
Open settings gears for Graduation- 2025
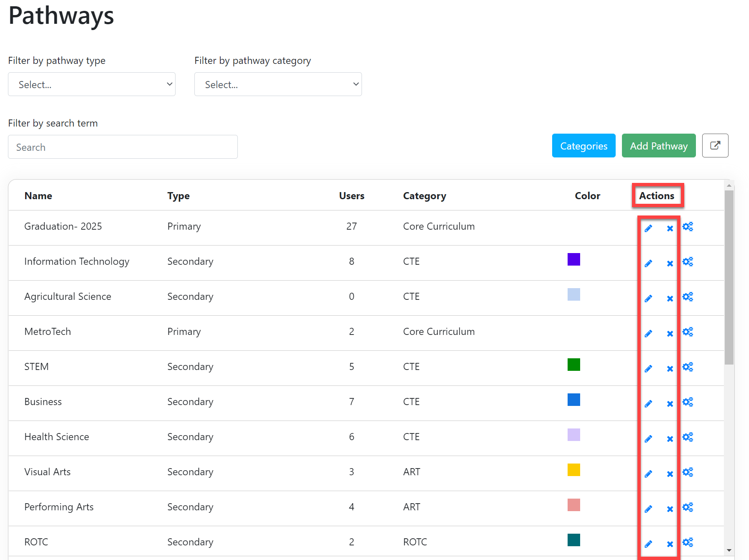click(x=688, y=226)
